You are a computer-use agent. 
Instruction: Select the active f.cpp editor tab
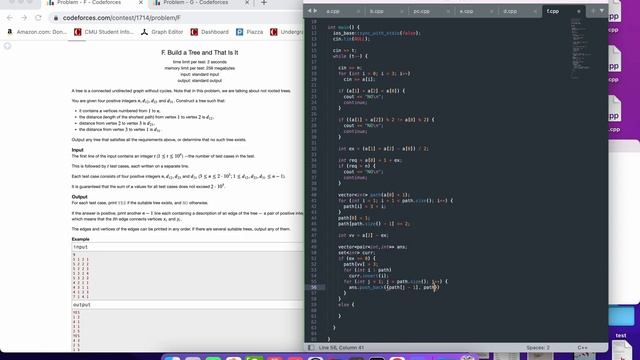coord(553,11)
